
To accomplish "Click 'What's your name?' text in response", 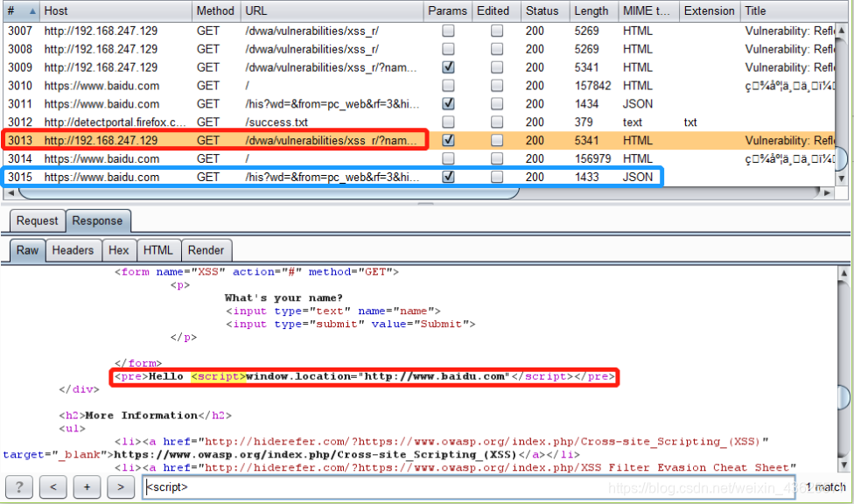I will point(283,297).
